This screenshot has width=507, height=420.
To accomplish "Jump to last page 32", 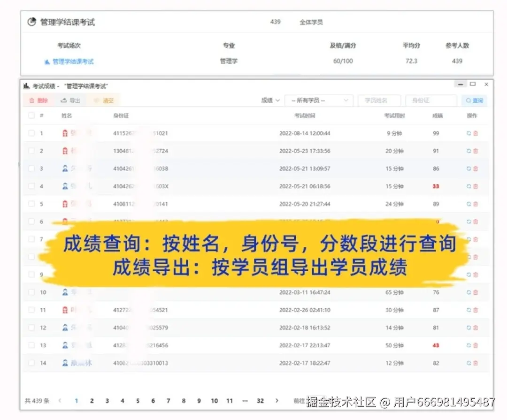I will click(x=260, y=401).
